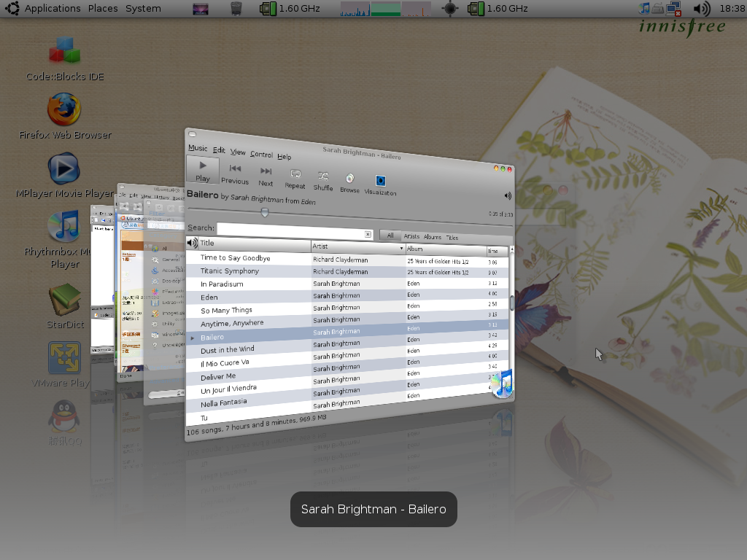Toggle Shuffle in Rhythmbox toolbar

pyautogui.click(x=323, y=182)
